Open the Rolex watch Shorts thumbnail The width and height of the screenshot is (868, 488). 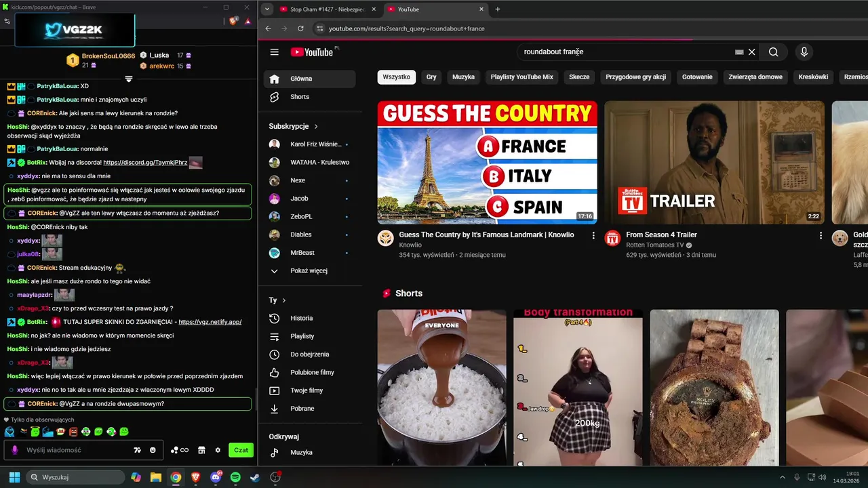[714, 388]
